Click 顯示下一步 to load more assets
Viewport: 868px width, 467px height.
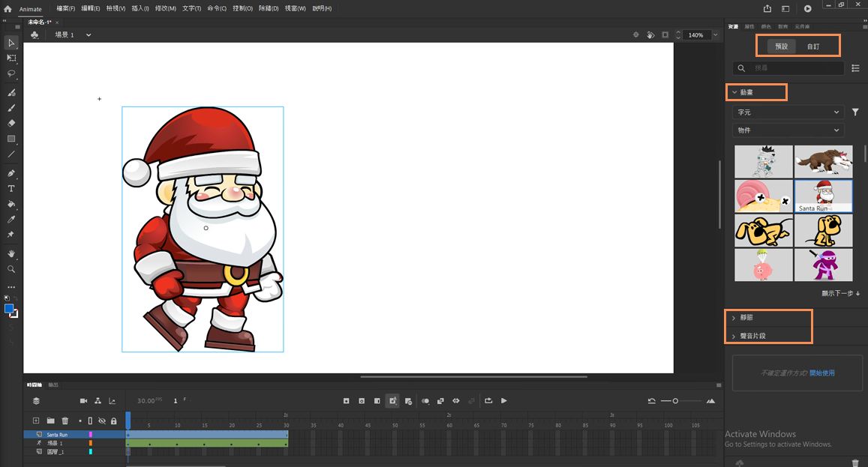(840, 293)
